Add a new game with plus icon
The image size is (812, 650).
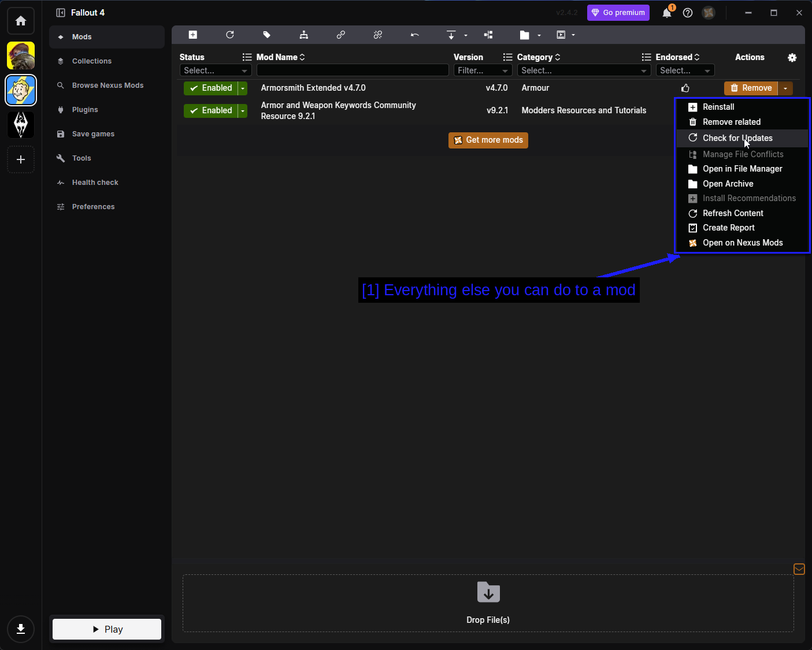tap(21, 159)
